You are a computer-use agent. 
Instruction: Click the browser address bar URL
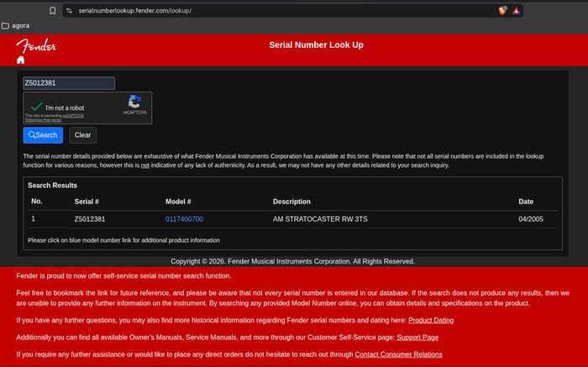[x=135, y=11]
